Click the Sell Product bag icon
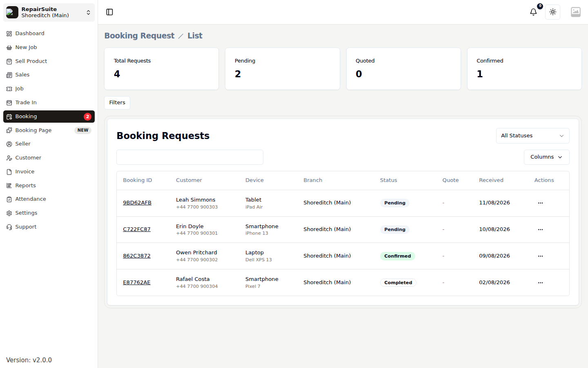 pyautogui.click(x=9, y=61)
